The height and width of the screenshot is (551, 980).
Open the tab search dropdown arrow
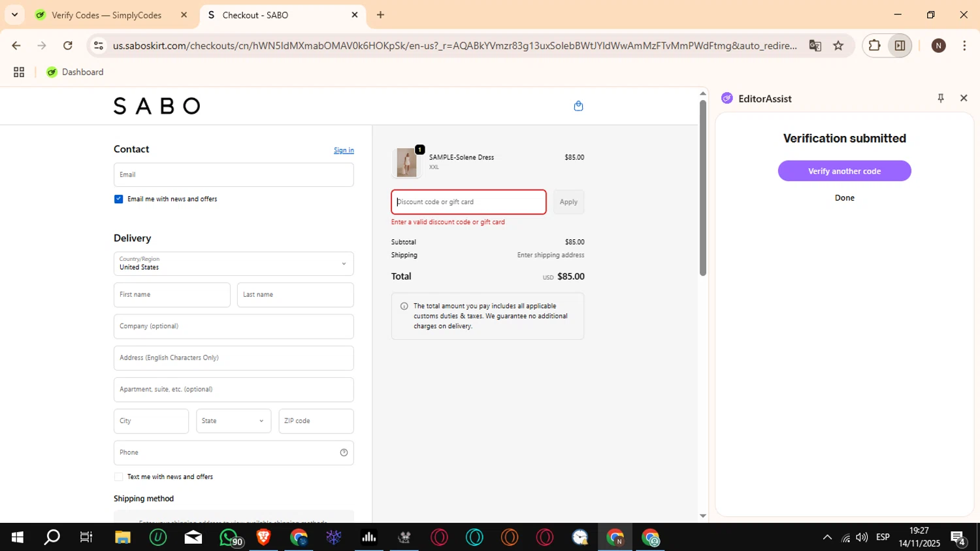[x=14, y=14]
